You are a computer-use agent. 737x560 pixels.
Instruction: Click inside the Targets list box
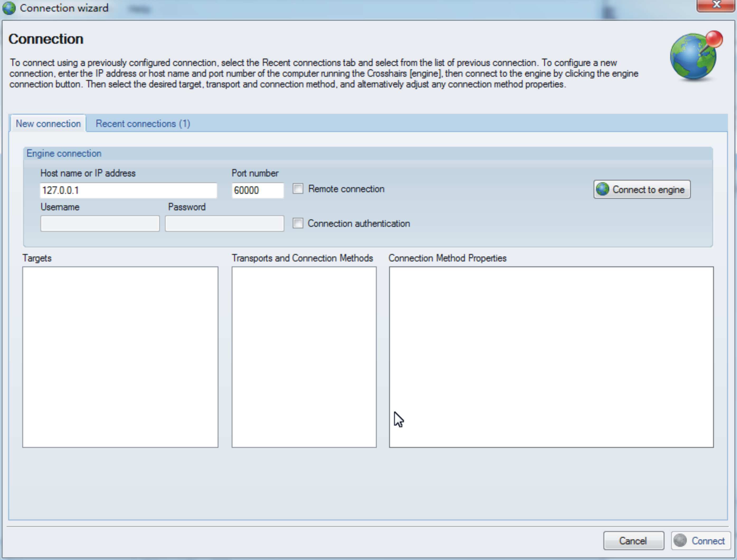coord(120,357)
